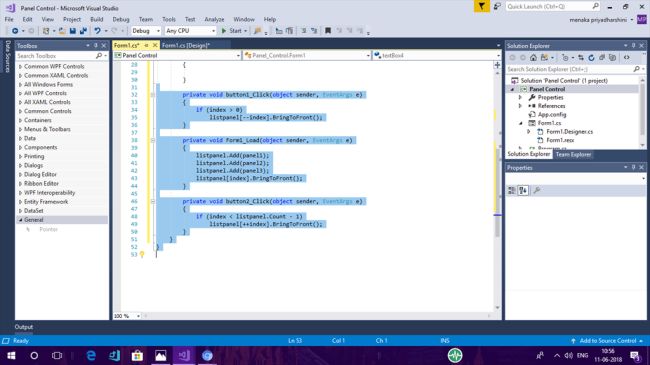Viewport: 650px width, 365px height.
Task: Undo last action via toolbar arrow
Action: coord(97,31)
